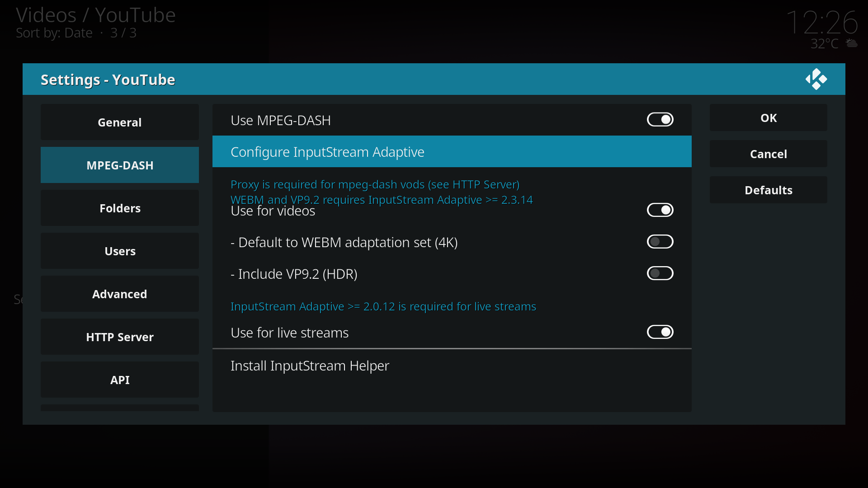Reset settings with Defaults button
This screenshot has height=488, width=868.
pos(769,190)
